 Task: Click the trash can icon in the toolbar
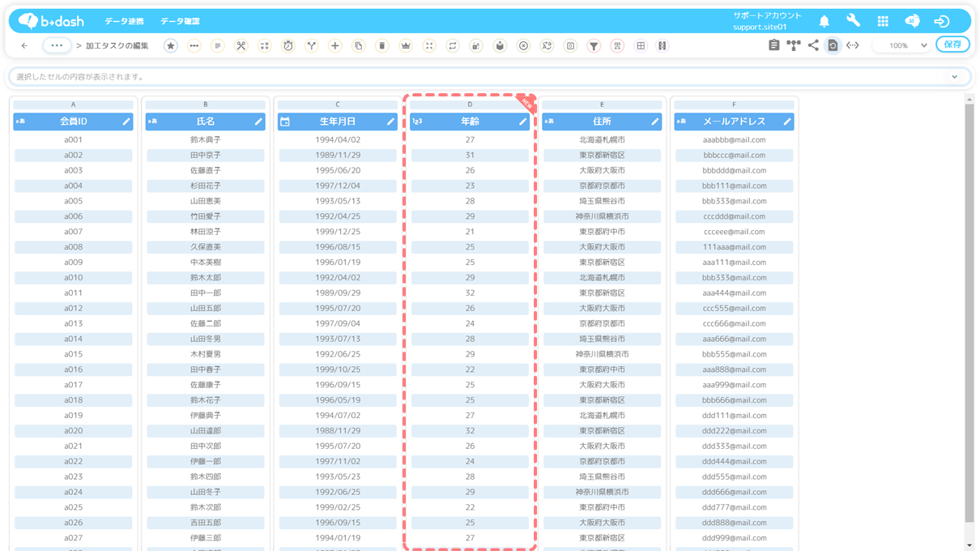381,46
